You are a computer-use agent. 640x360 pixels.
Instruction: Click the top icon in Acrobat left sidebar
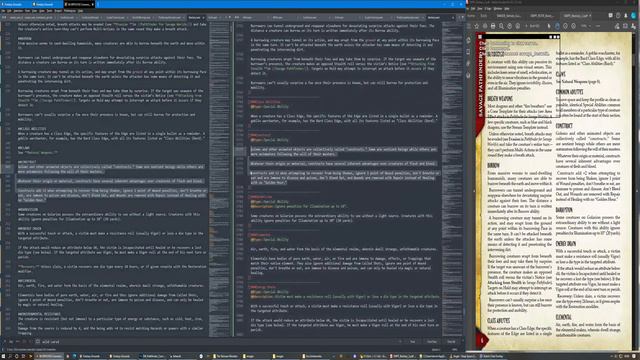468,40
